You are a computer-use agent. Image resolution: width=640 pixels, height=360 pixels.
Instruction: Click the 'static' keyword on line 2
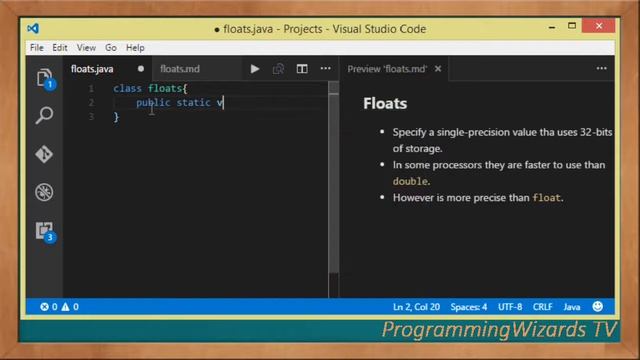tap(193, 102)
